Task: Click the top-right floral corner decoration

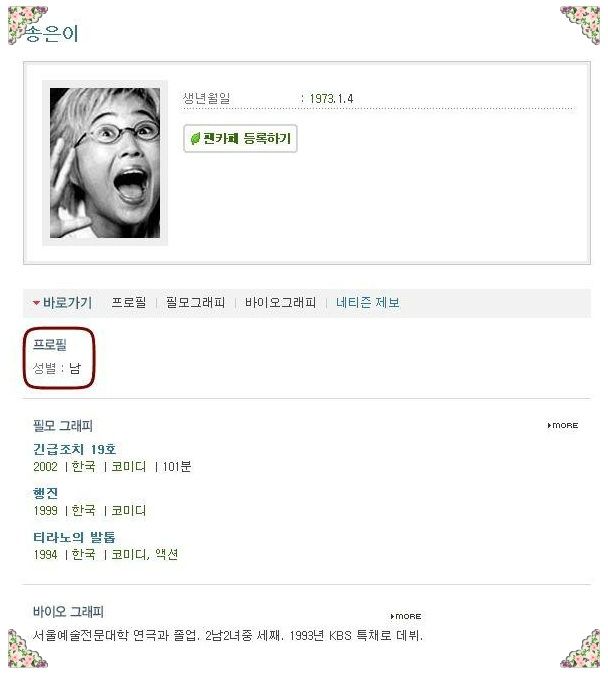Action: 580,25
